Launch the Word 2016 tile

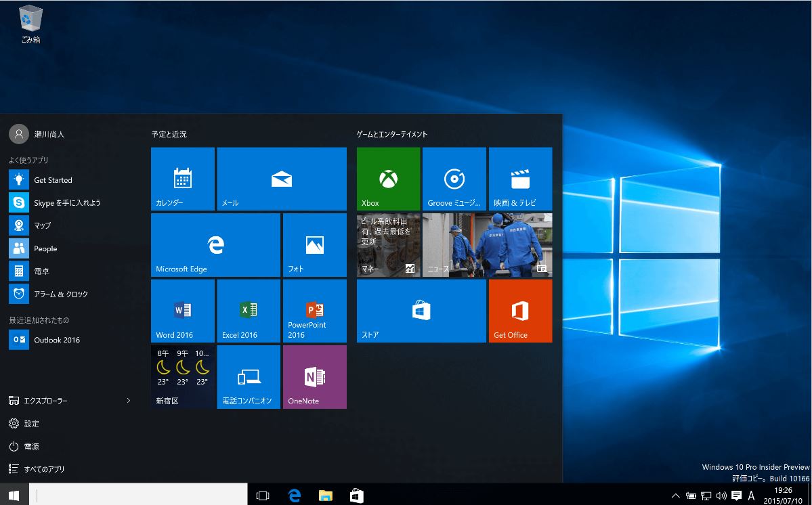183,311
